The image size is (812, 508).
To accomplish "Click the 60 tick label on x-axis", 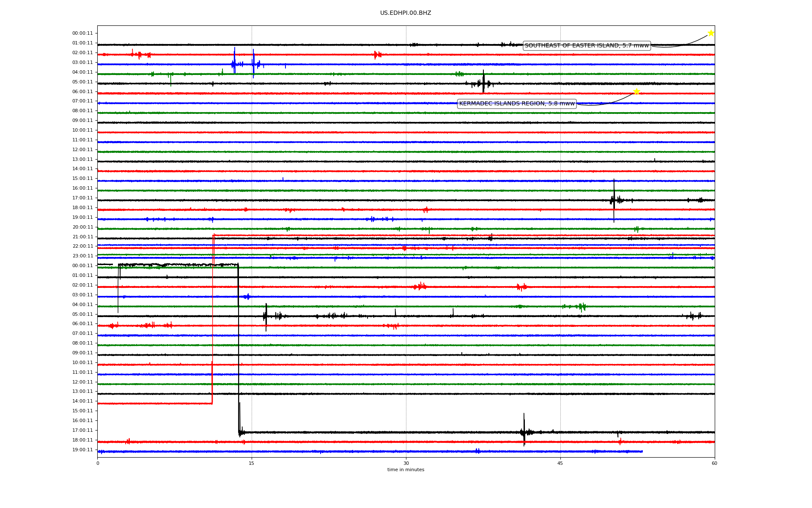I will point(714,463).
